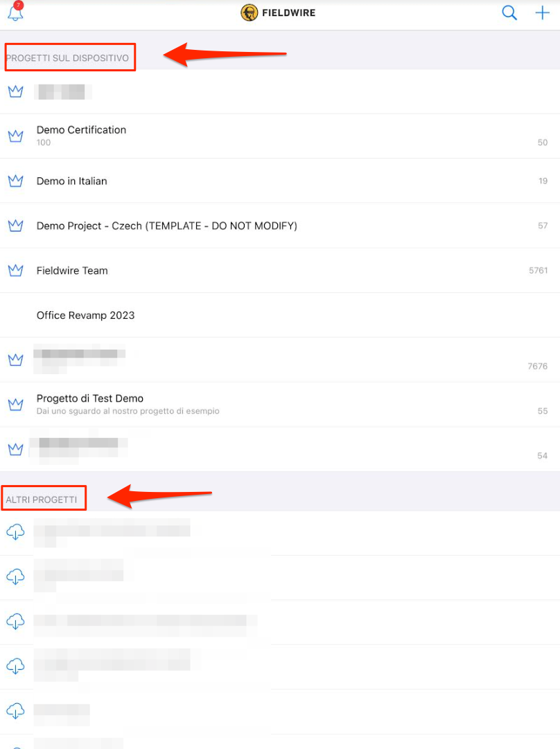The width and height of the screenshot is (560, 749).
Task: Click subtitle 'Dai uno sguardo al nostro progetto'
Action: click(128, 411)
